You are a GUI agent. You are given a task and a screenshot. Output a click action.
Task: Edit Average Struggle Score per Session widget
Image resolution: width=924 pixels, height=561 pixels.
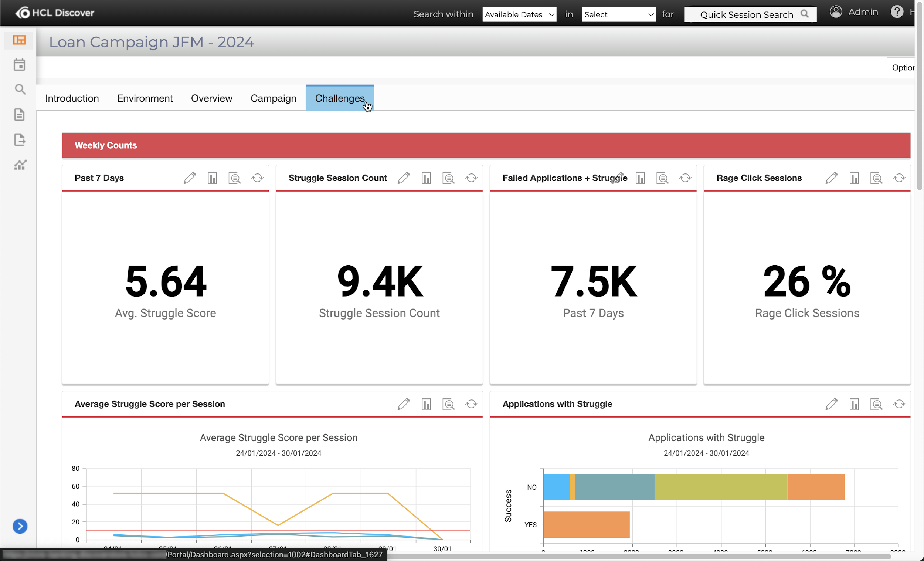(404, 404)
